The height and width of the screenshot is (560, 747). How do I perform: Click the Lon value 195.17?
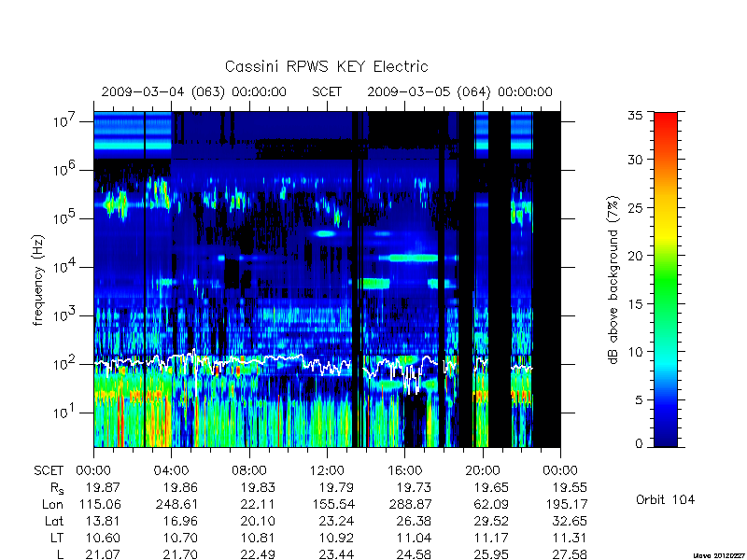(x=567, y=504)
